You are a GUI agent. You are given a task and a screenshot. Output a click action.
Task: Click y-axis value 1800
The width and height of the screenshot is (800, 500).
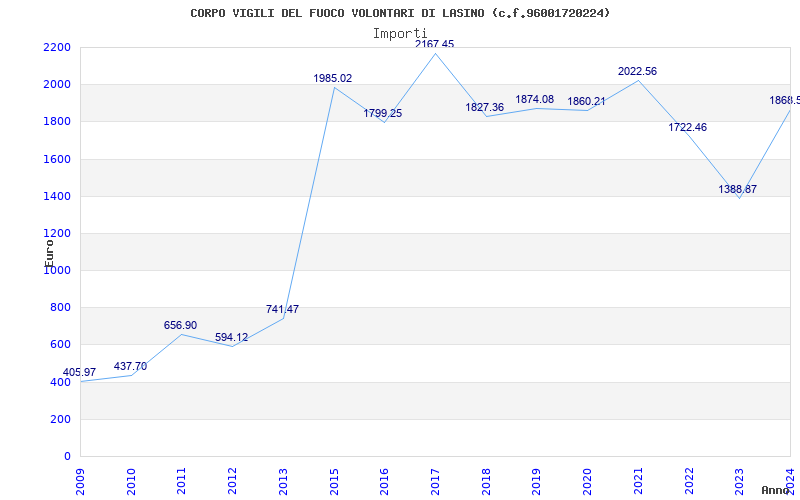58,122
